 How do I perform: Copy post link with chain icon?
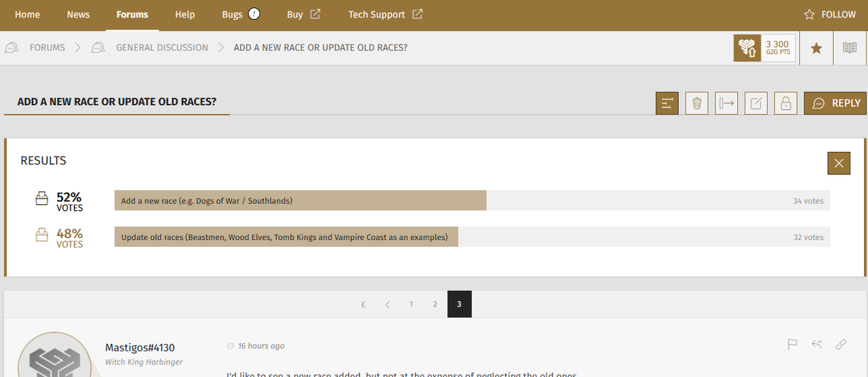[x=841, y=344]
